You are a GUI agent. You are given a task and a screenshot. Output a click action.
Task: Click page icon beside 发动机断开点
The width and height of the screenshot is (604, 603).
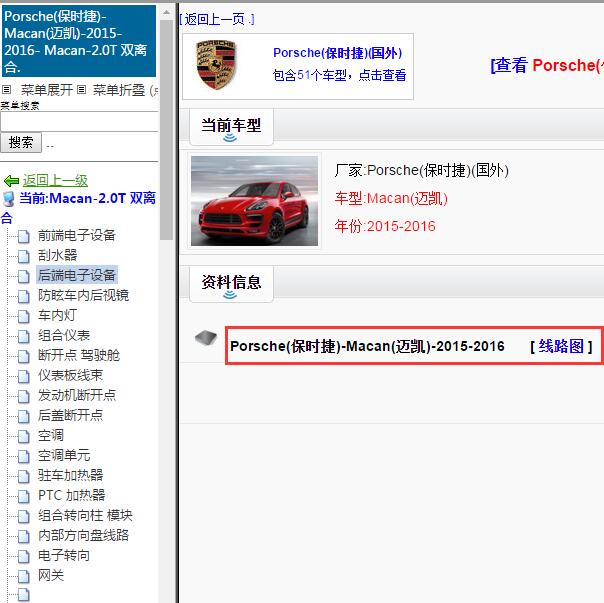[x=23, y=396]
